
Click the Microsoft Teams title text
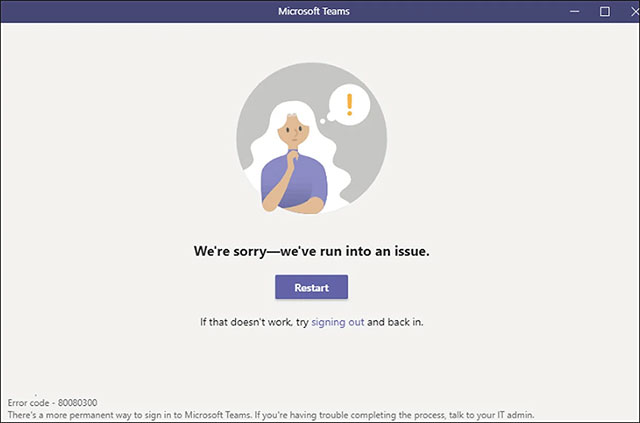[314, 11]
